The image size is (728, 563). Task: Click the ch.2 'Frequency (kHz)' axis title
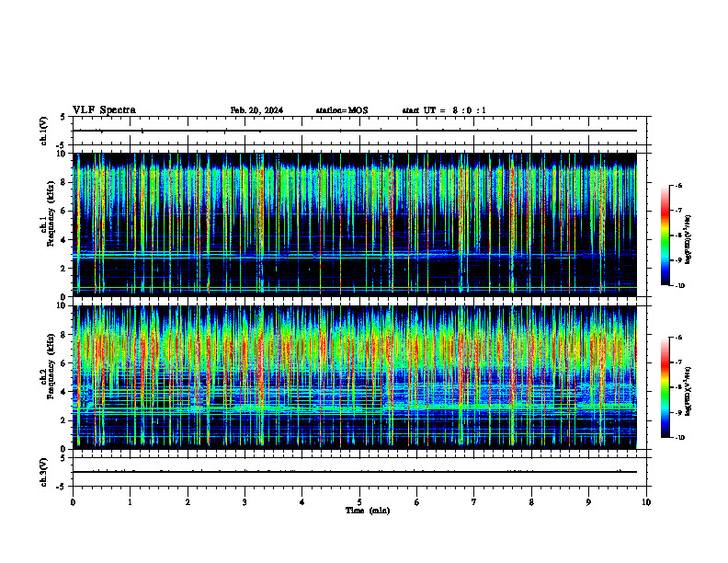point(50,368)
